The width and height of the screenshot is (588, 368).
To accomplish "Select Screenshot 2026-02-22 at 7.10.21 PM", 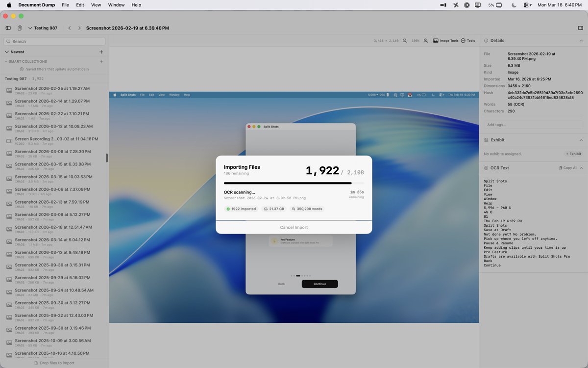I will point(54,116).
